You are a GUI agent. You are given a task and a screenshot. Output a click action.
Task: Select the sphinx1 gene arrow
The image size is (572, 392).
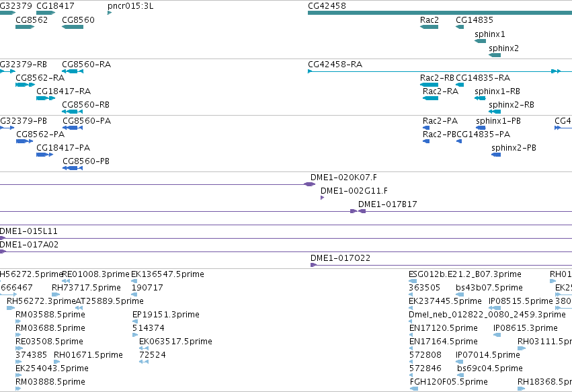pos(480,41)
